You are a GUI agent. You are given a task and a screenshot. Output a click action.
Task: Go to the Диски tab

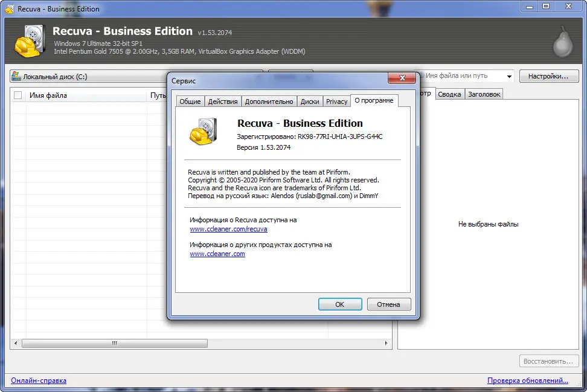coord(310,101)
